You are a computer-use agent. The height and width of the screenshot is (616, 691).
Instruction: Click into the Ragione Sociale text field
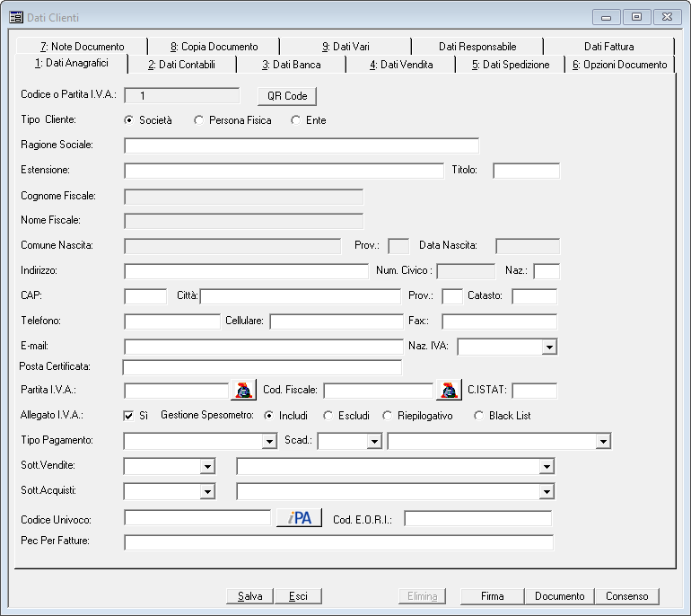(x=302, y=145)
